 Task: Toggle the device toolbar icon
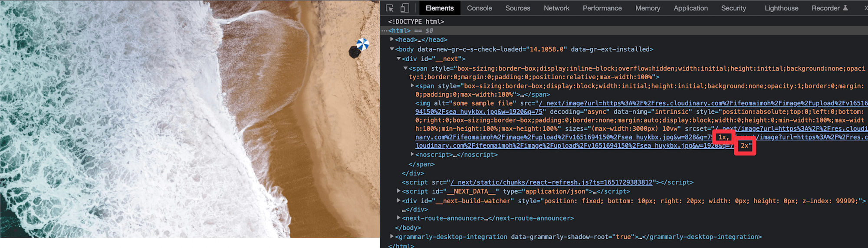tap(404, 8)
